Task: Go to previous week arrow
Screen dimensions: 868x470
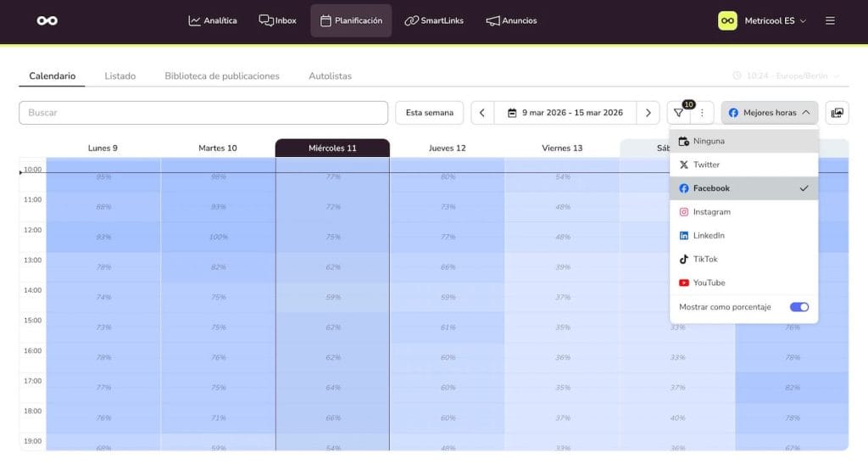Action: point(482,113)
